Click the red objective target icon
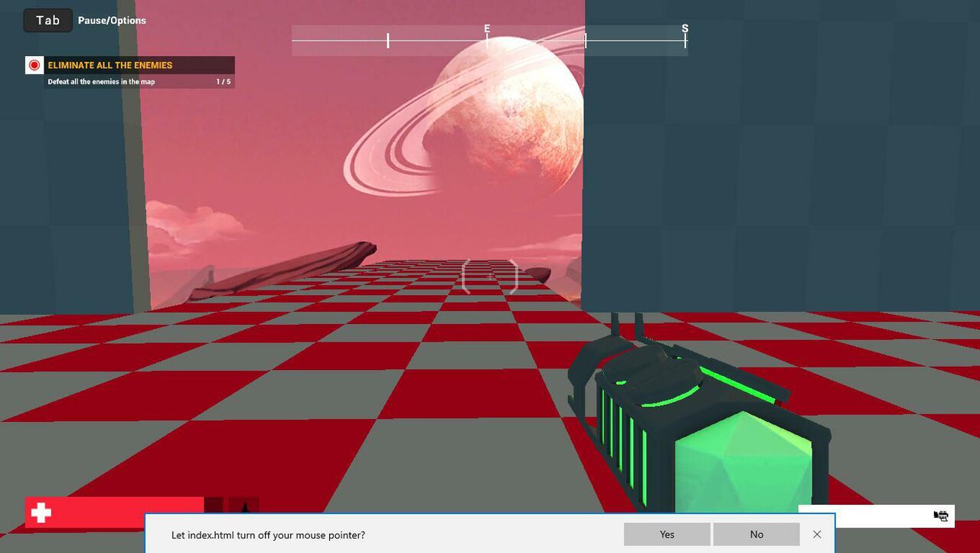 tap(34, 65)
